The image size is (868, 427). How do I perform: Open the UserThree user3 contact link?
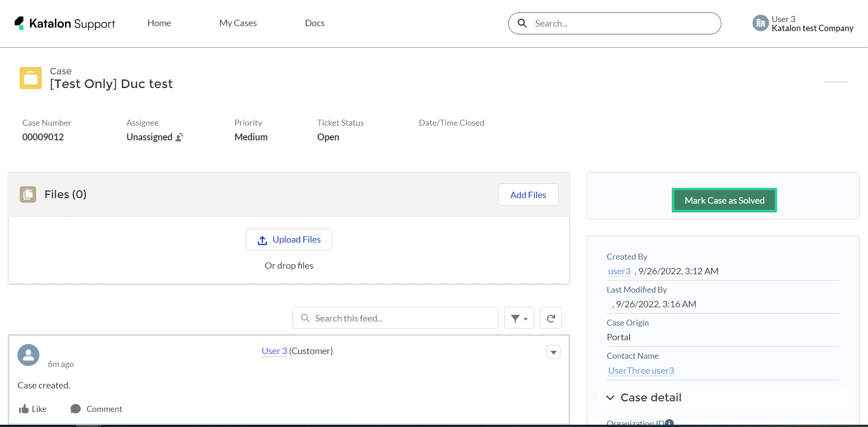641,371
